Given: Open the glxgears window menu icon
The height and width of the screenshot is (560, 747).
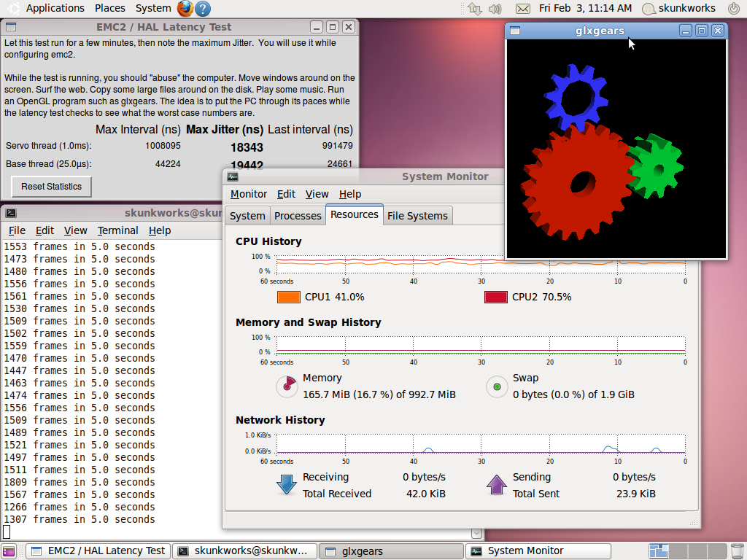Looking at the screenshot, I should [x=514, y=31].
